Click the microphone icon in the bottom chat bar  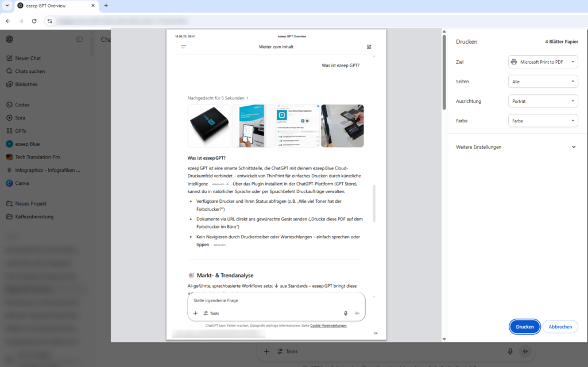pos(510,351)
